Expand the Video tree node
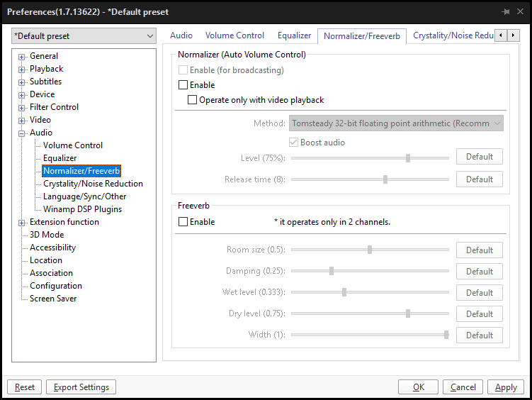 pyautogui.click(x=22, y=121)
